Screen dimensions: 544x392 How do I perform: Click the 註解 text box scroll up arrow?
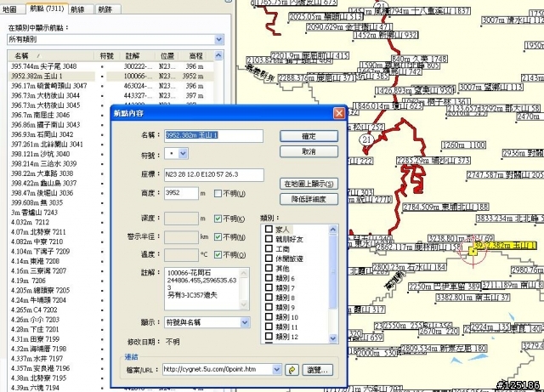244,273
